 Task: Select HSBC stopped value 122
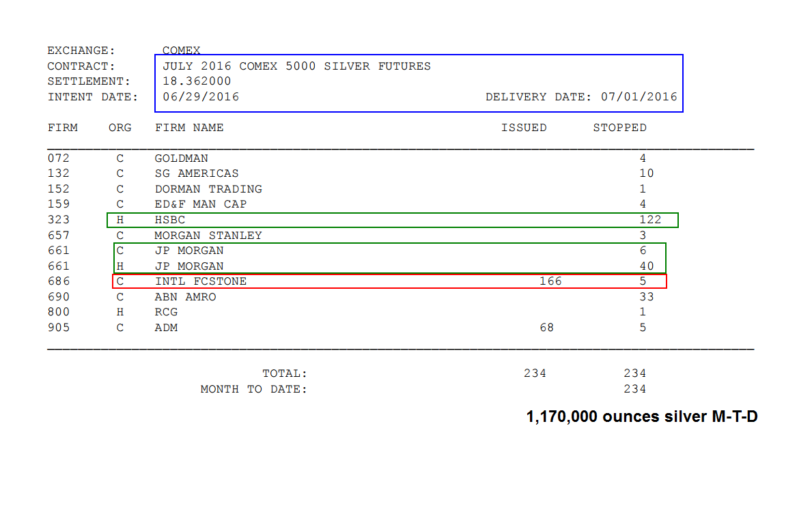(650, 220)
